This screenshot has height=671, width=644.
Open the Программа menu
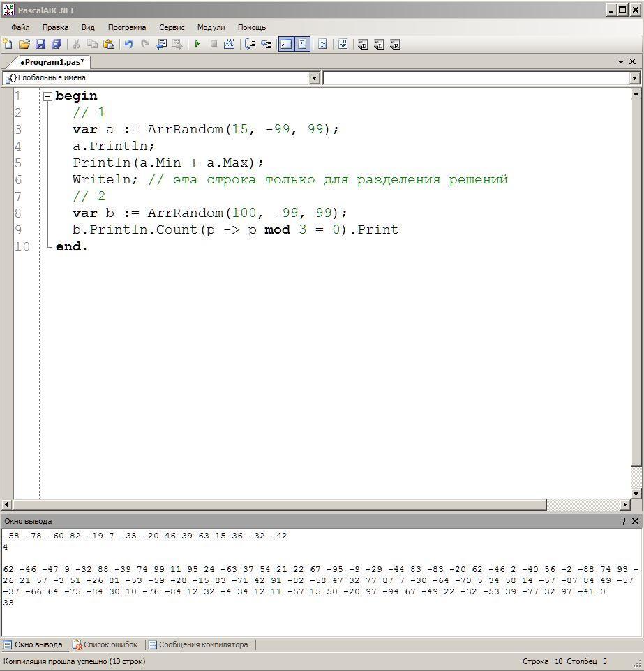127,27
